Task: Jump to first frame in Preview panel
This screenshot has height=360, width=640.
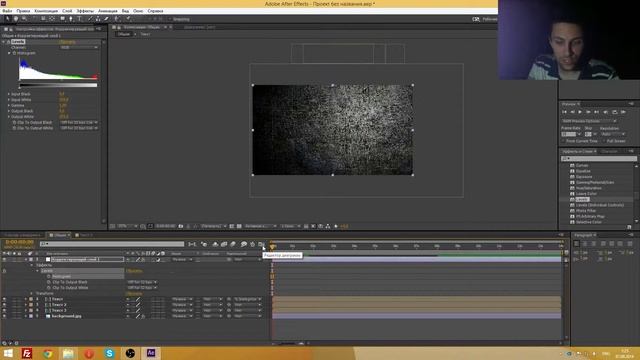Action: click(564, 112)
